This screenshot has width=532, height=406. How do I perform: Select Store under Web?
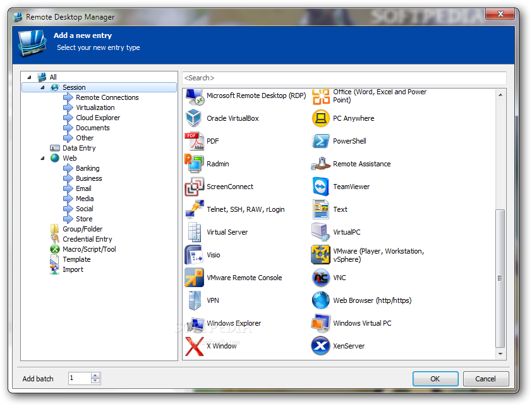click(x=84, y=219)
